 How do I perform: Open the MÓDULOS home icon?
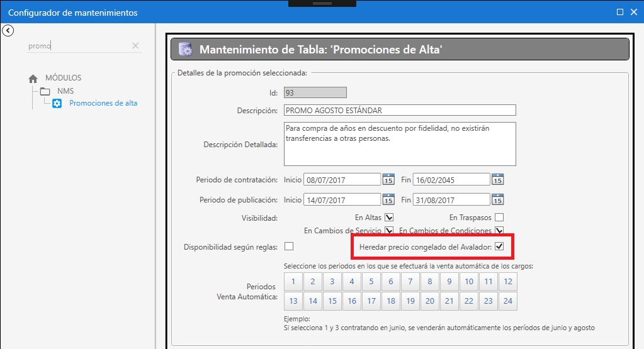click(33, 79)
